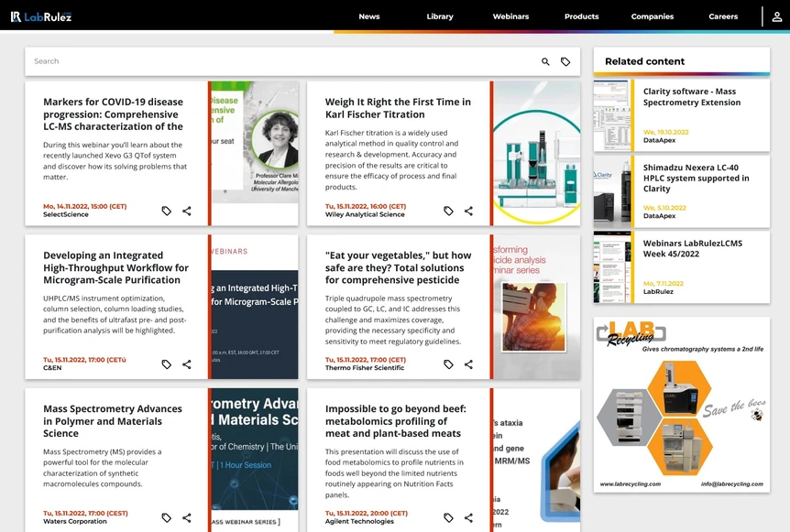Tag icon on pesticide vegetables card
Screen dimensions: 790x532
(448, 364)
